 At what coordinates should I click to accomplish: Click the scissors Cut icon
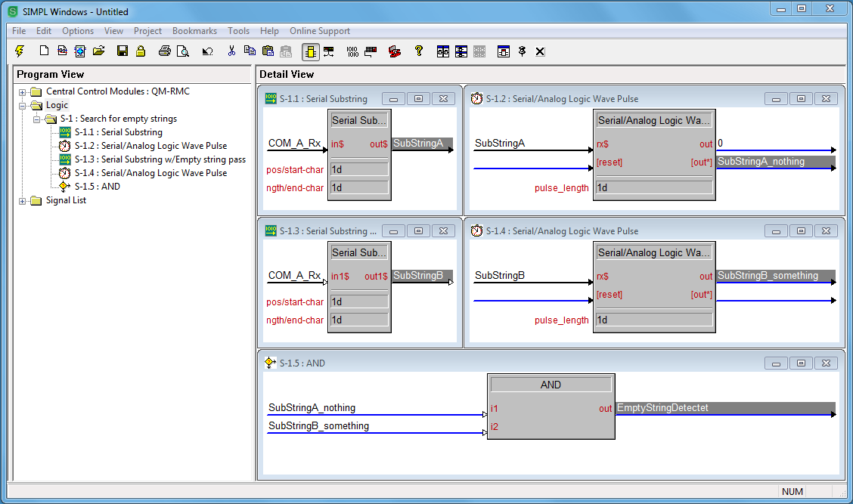(231, 51)
